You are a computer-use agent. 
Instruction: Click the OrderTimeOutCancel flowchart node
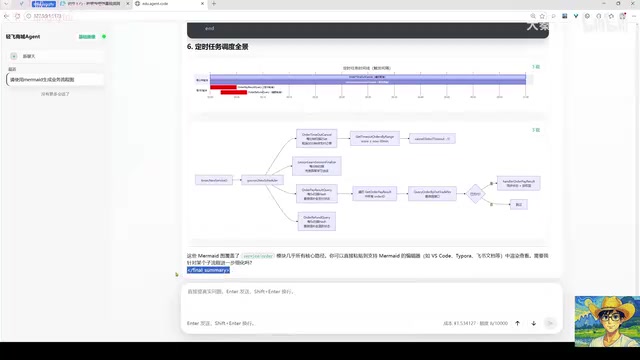point(317,139)
